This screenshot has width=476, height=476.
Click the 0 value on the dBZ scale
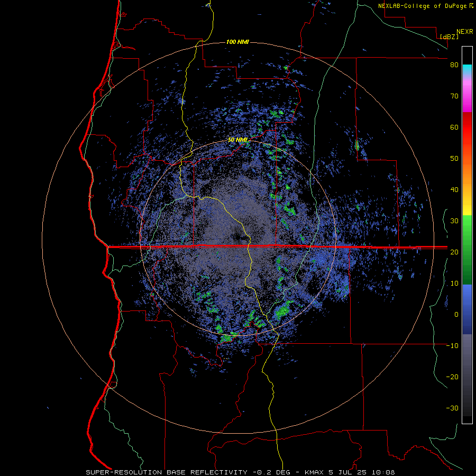[456, 315]
